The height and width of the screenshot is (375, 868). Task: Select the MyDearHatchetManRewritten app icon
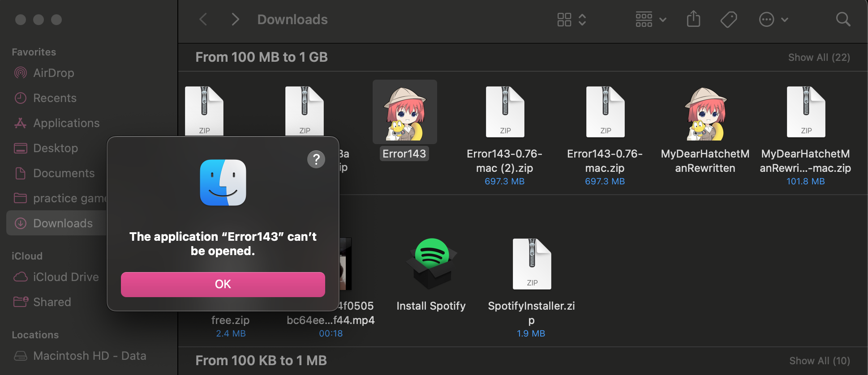[x=705, y=114]
